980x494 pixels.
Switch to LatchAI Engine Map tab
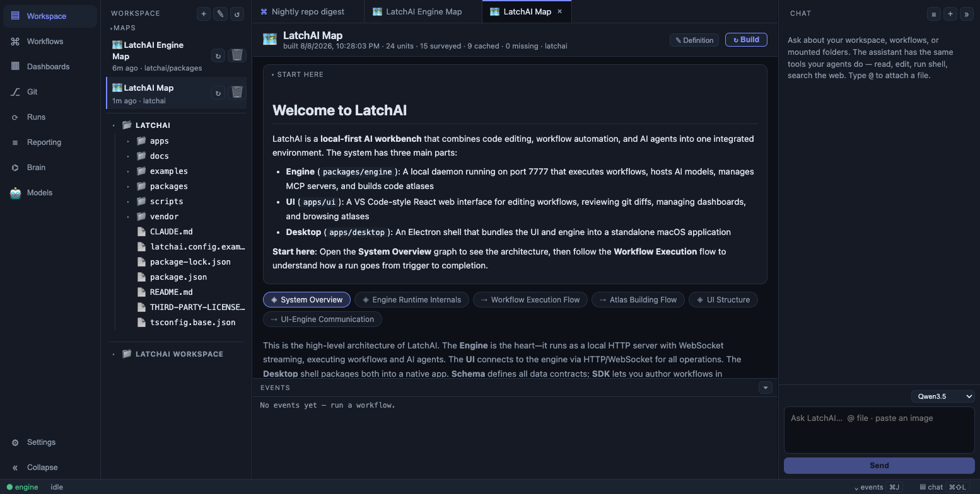point(423,11)
